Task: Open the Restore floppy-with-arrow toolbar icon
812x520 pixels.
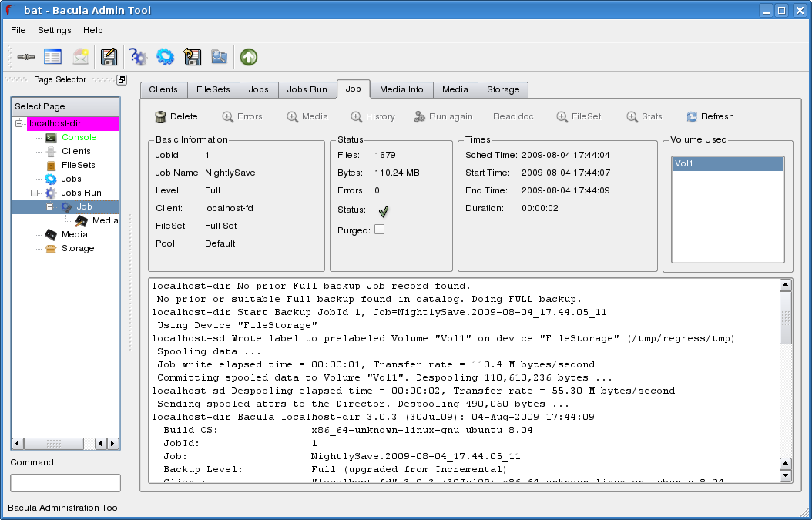Action: pyautogui.click(x=192, y=56)
